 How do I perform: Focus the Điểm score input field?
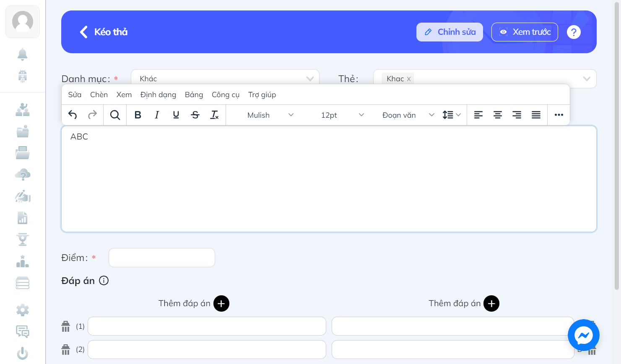pos(162,258)
